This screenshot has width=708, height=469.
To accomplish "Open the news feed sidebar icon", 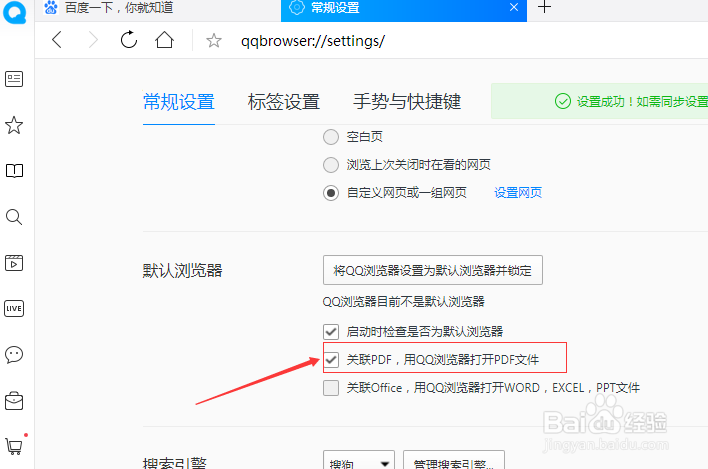I will pos(14,79).
